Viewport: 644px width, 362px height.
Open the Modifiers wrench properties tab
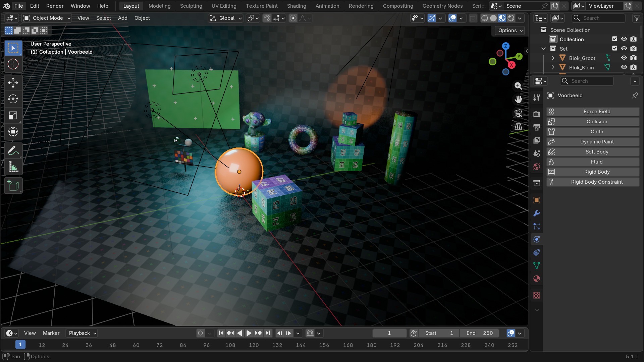(537, 213)
